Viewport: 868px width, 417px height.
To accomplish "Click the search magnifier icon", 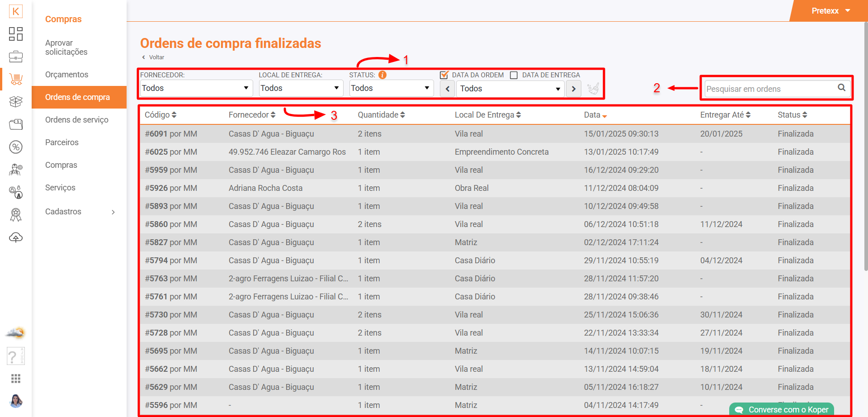I will pos(841,88).
